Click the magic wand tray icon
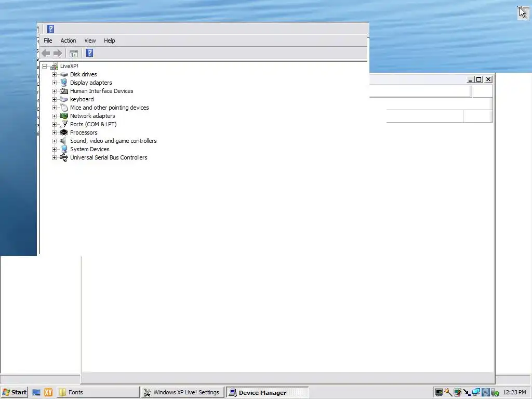Viewport: 532px width, 399px height. coord(448,393)
